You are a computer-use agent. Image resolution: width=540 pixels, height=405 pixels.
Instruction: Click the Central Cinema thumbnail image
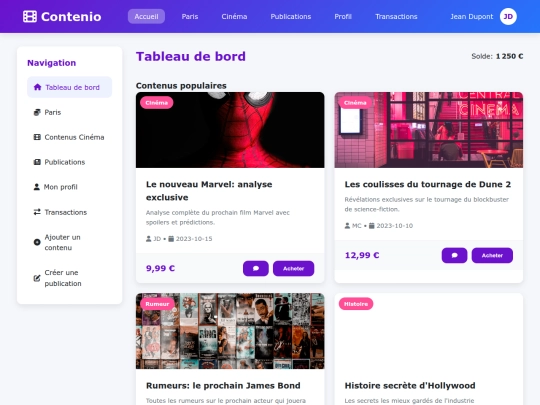coord(429,130)
